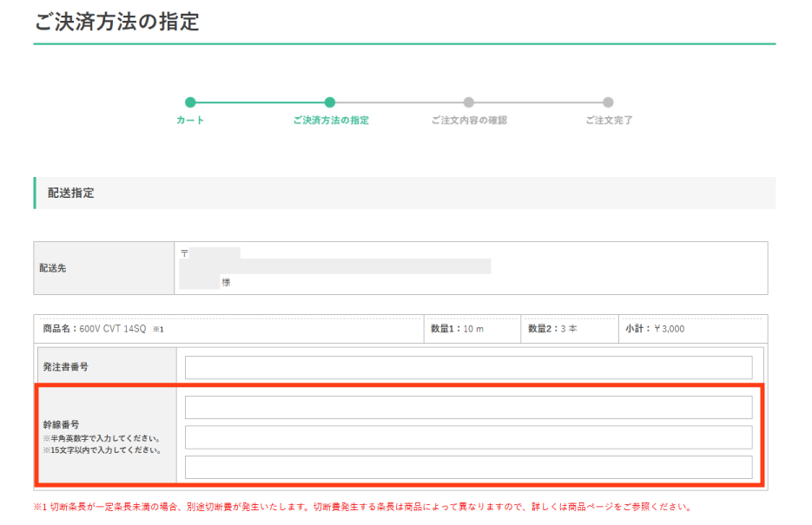Screen dimensions: 812x525
Task: Click the カート step circle
Action: pyautogui.click(x=190, y=102)
